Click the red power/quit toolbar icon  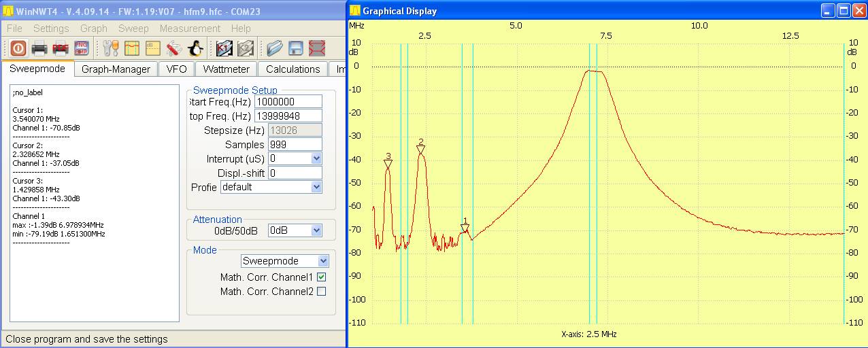(18, 48)
